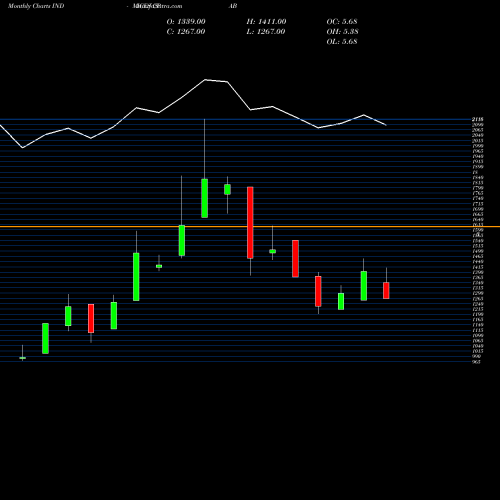Click the small green candle just before the tallest red candle
Viewport: 500px width, 500px height.
coord(227,189)
